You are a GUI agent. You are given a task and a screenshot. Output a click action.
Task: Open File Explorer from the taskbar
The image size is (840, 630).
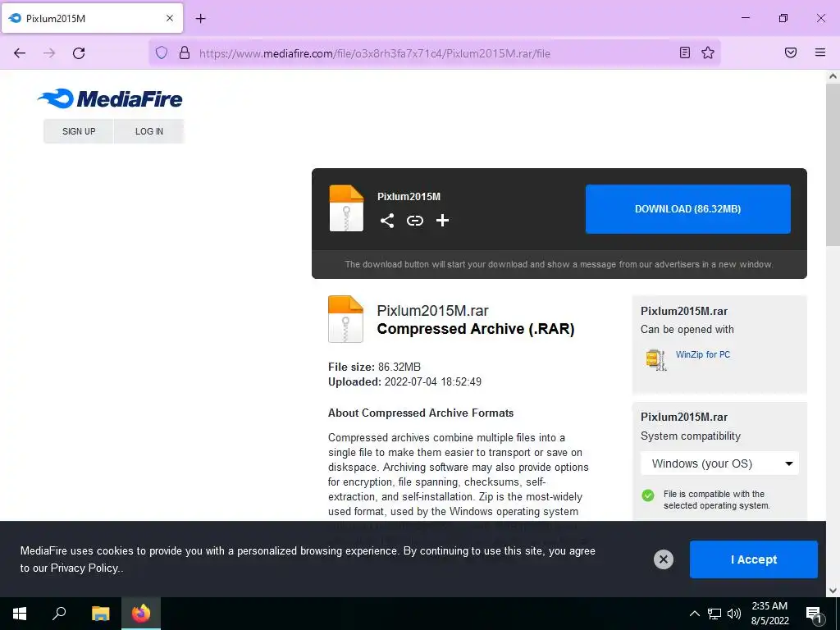tap(100, 614)
